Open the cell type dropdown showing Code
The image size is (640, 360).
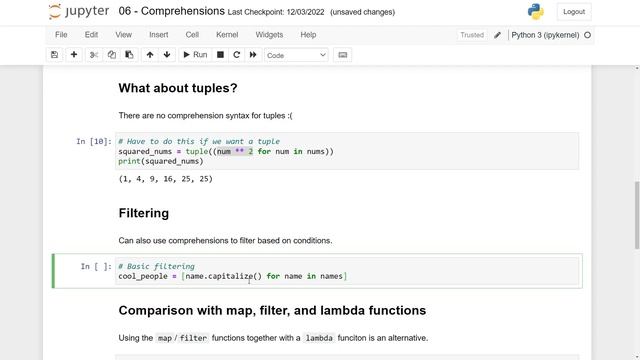point(296,55)
